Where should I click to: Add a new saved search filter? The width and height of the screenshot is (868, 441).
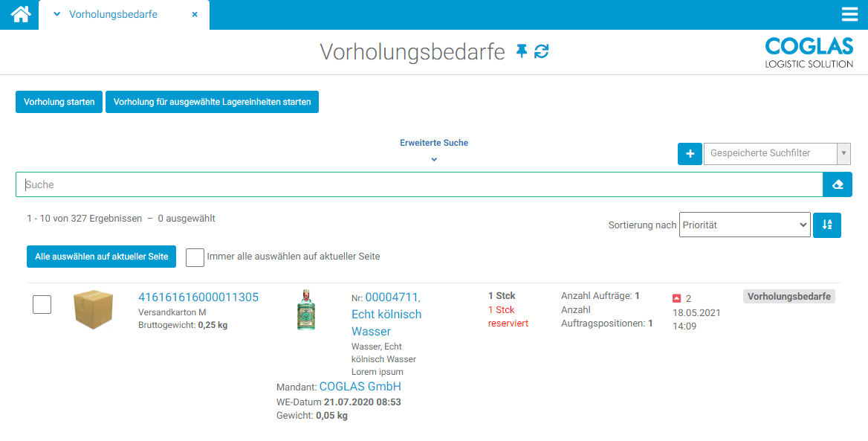tap(690, 154)
